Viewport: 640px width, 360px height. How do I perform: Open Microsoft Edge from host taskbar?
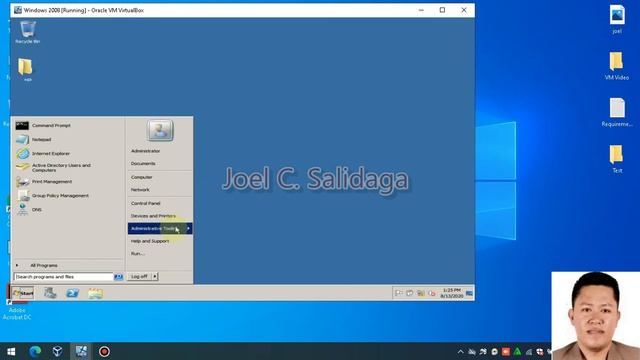point(35,351)
